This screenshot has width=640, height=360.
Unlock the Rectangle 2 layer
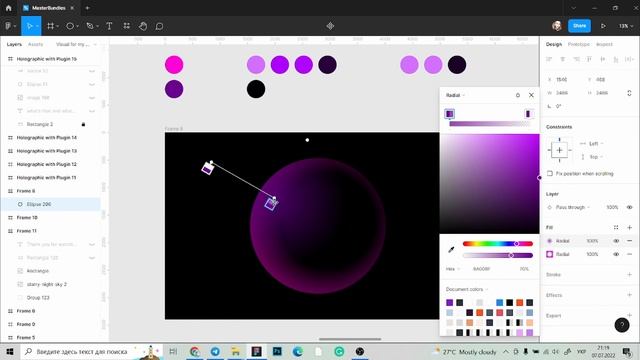pos(83,124)
